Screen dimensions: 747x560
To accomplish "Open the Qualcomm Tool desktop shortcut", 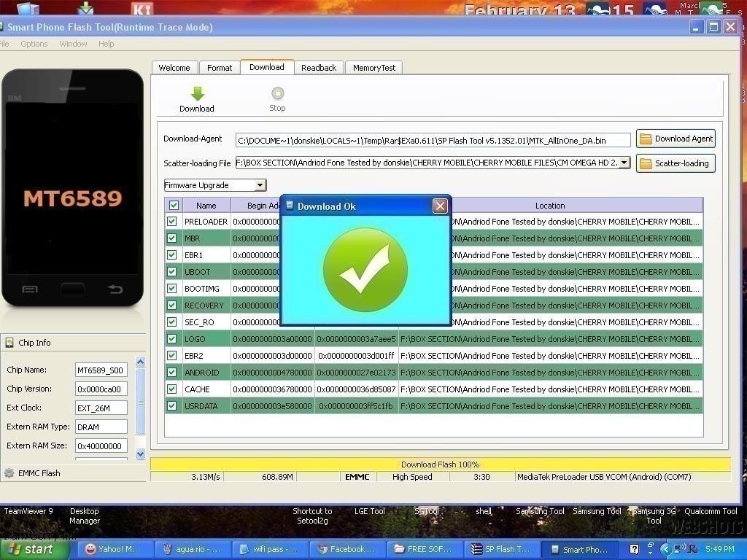I will (x=711, y=511).
